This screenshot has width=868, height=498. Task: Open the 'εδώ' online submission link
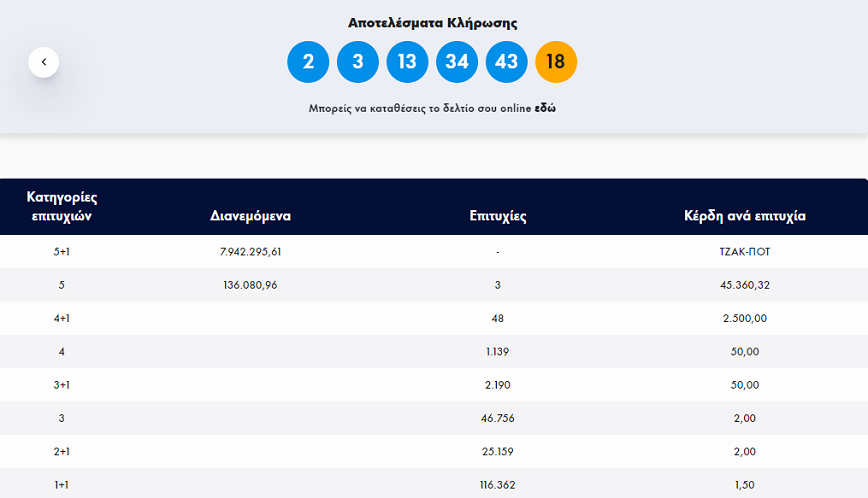coord(544,108)
